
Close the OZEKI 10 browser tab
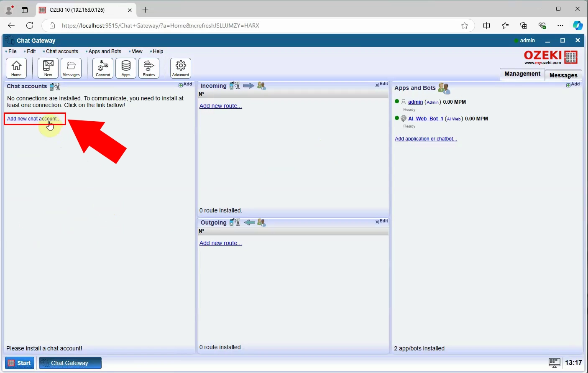point(130,10)
